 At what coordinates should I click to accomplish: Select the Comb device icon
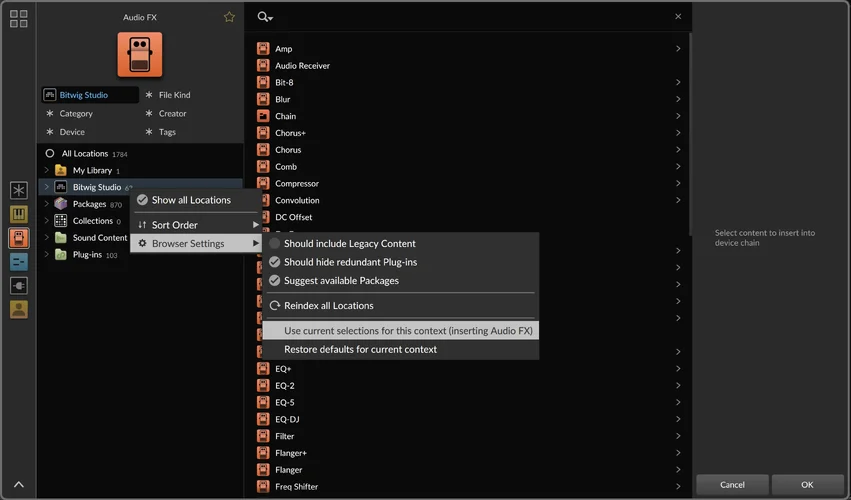tap(263, 167)
